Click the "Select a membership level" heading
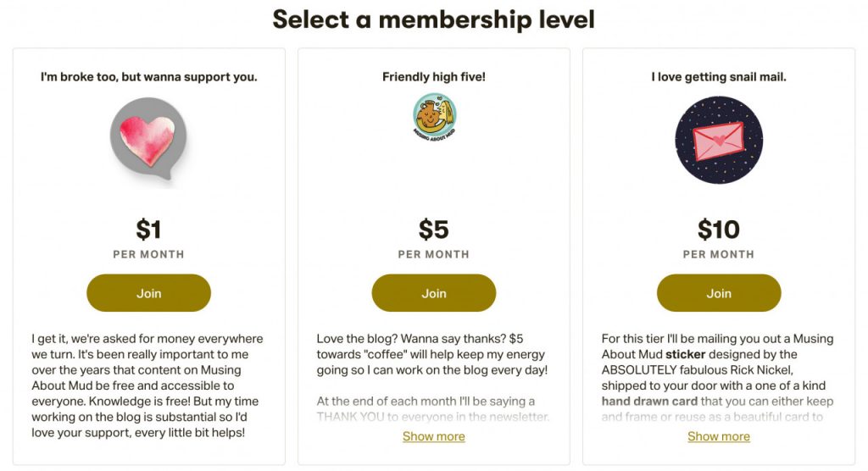This screenshot has width=868, height=471. [x=434, y=19]
